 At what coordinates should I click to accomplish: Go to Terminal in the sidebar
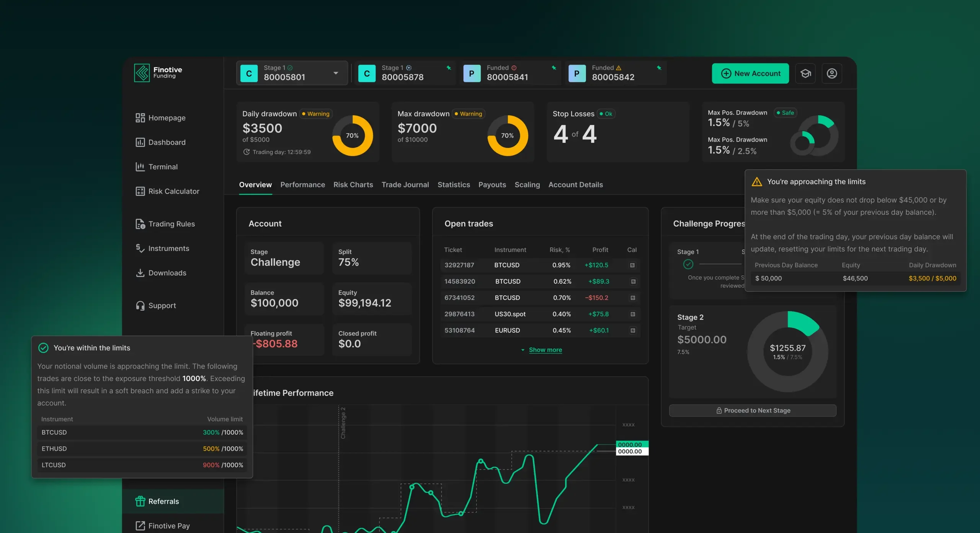[157, 167]
